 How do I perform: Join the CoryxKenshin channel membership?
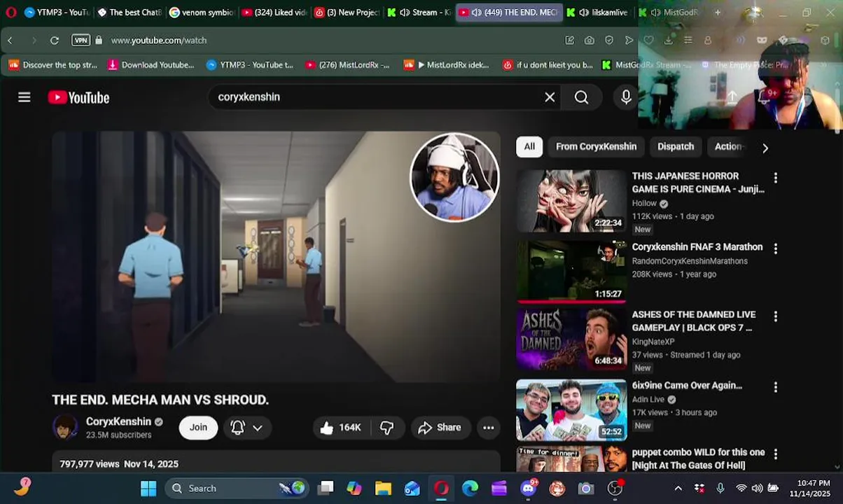coord(198,428)
